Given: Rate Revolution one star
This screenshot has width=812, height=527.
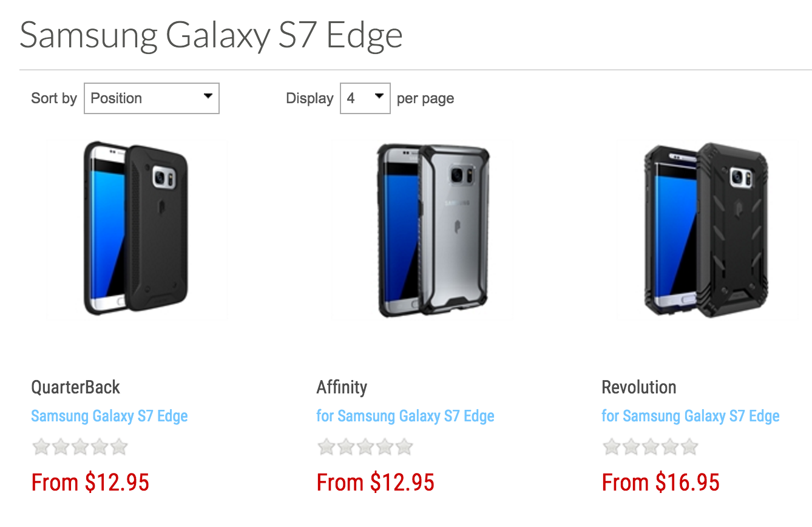Looking at the screenshot, I should pos(611,447).
